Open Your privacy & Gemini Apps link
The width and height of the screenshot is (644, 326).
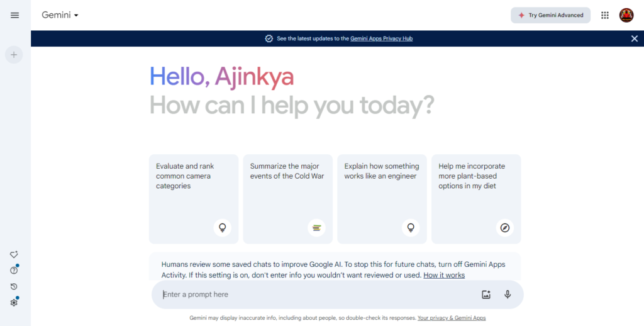tap(452, 318)
